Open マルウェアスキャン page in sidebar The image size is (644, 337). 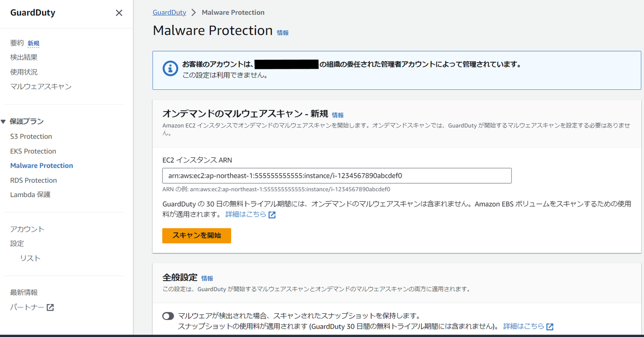[x=41, y=86]
